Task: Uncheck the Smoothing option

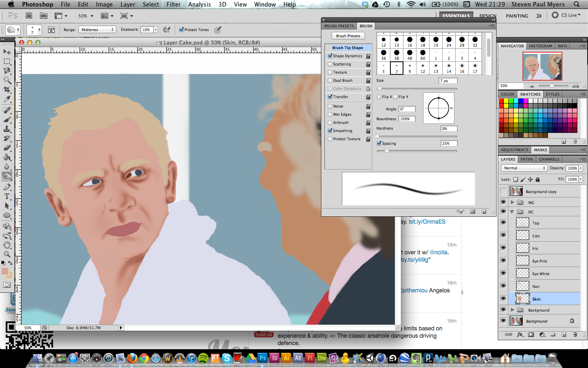Action: click(330, 131)
